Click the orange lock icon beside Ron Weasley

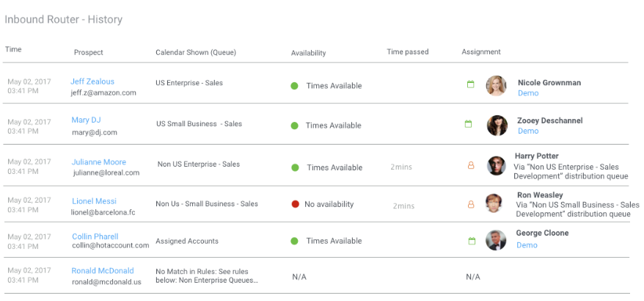471,204
